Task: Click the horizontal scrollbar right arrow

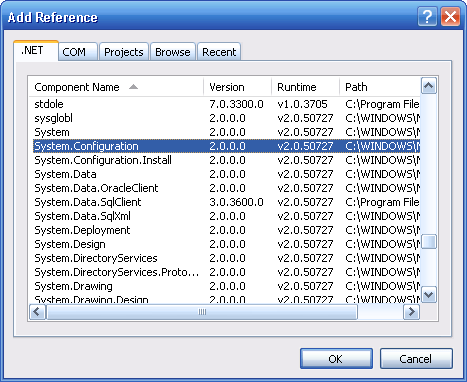Action: 412,312
